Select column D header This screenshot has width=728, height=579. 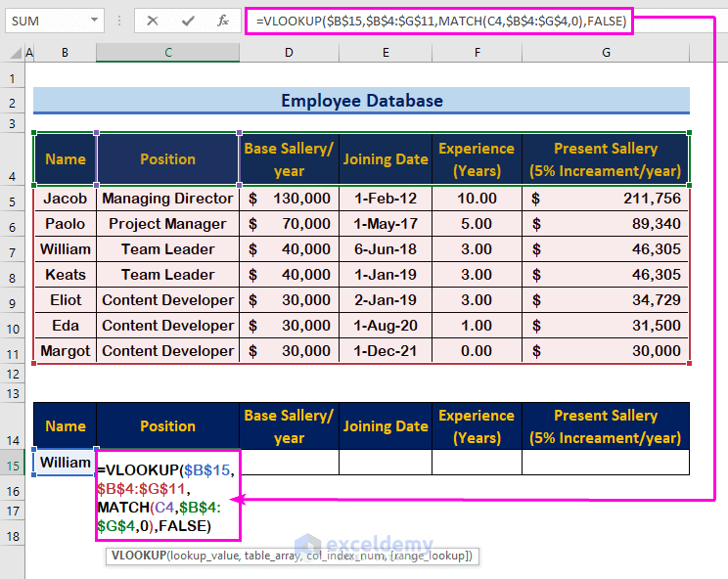(x=289, y=52)
